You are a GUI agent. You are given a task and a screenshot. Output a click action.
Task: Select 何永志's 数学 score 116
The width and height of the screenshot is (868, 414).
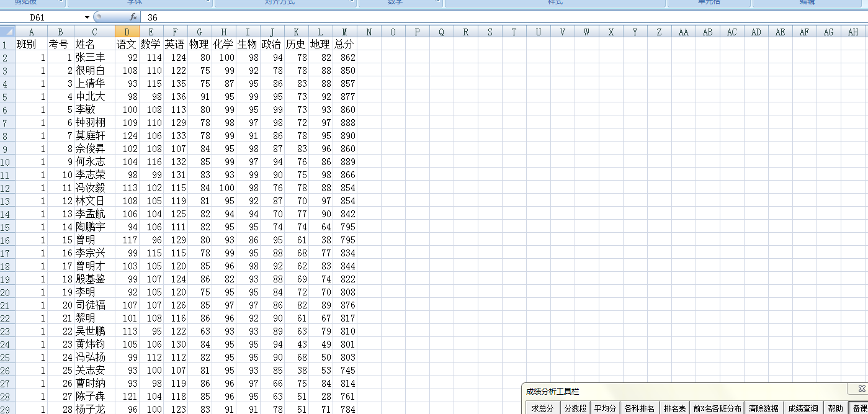tap(151, 161)
